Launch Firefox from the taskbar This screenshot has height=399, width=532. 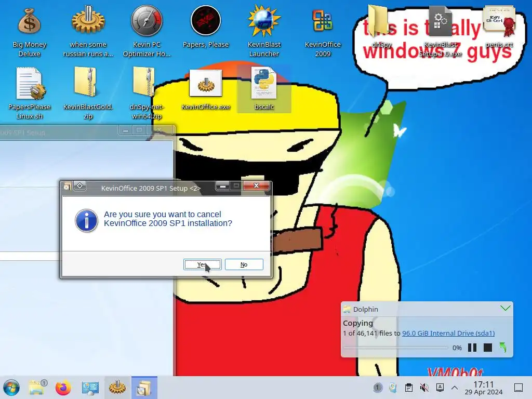coord(63,388)
